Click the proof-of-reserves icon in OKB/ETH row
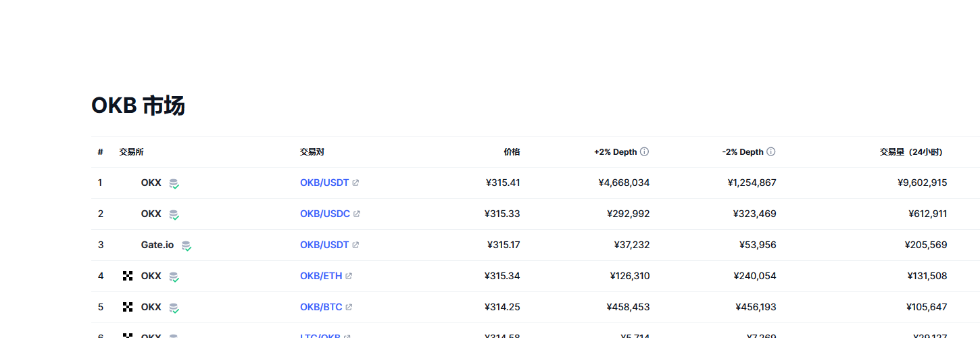The image size is (980, 338). coord(174,276)
